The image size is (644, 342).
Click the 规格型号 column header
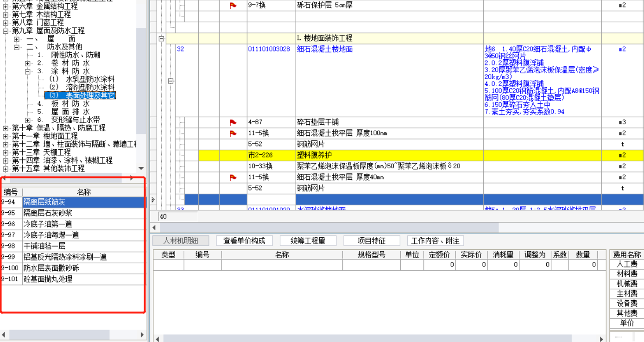[x=372, y=255]
